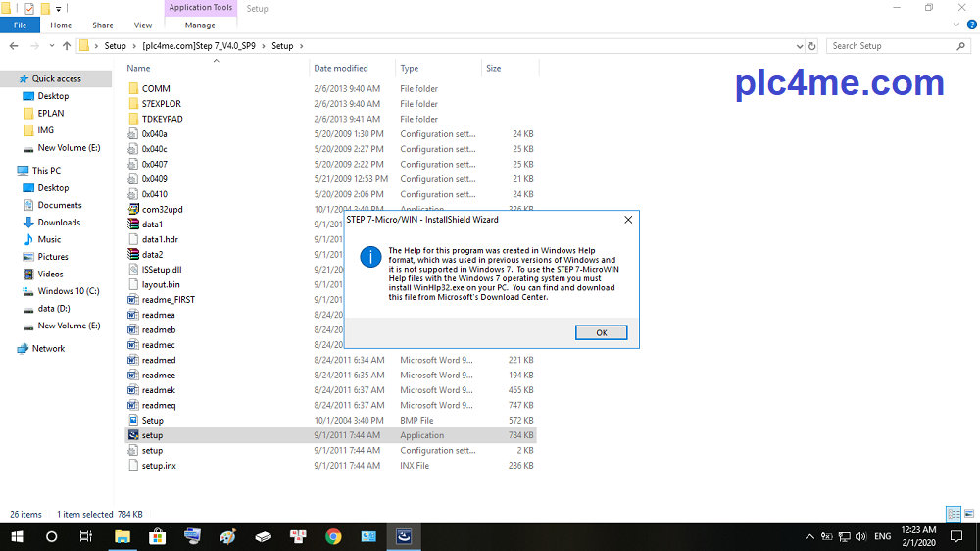The image size is (980, 551).
Task: Open Task View on the taskbar
Action: tap(86, 536)
